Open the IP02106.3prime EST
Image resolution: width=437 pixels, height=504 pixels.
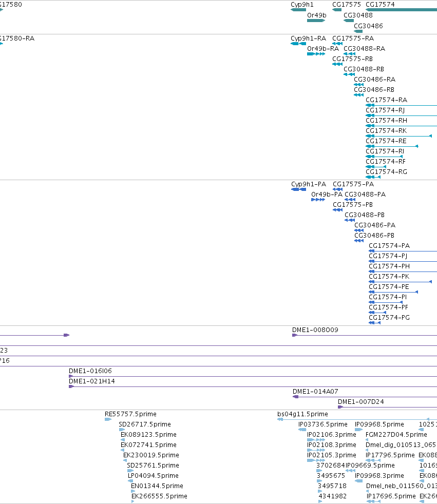tap(316, 440)
